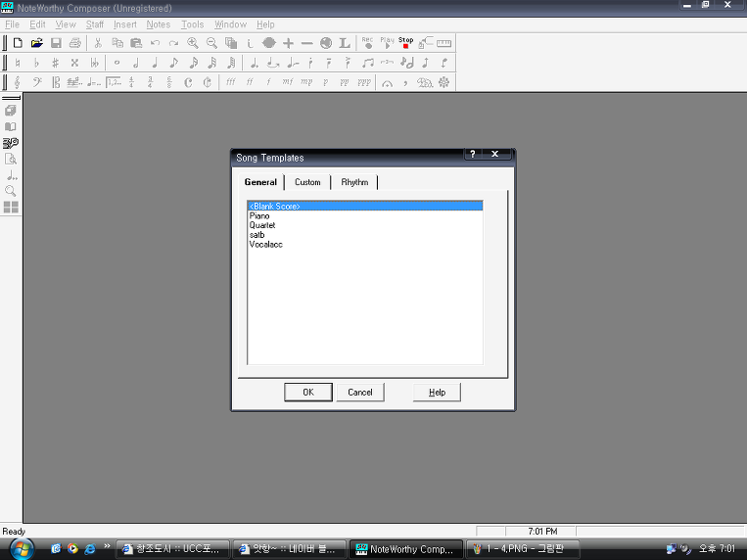Image resolution: width=747 pixels, height=560 pixels.
Task: Click the Zoom In magnifier icon
Action: pyautogui.click(x=193, y=43)
